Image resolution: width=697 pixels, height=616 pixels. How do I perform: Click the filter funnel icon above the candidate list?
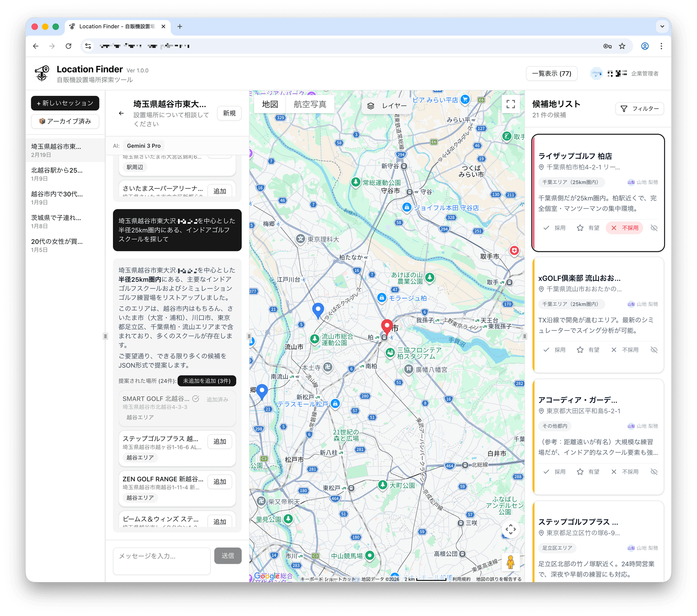[624, 109]
